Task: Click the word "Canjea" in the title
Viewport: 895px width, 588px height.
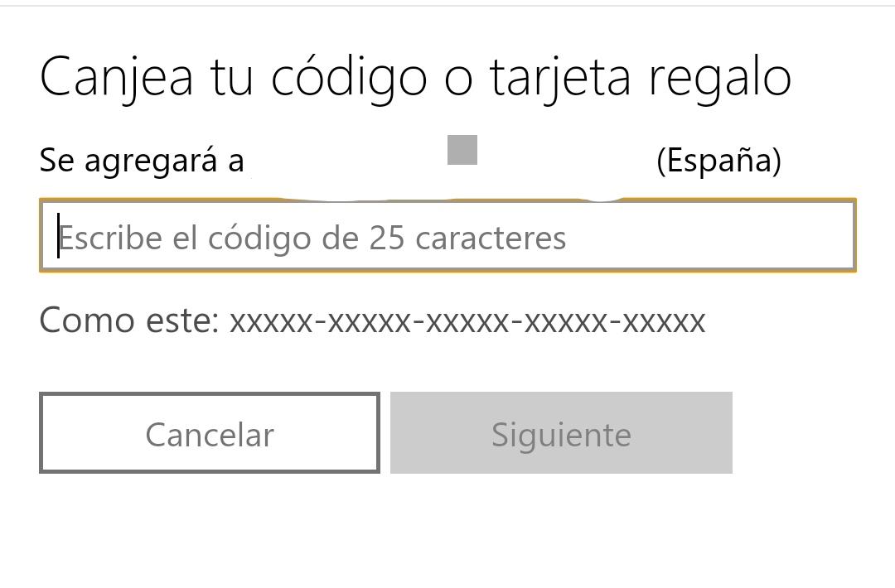Action: pos(116,77)
